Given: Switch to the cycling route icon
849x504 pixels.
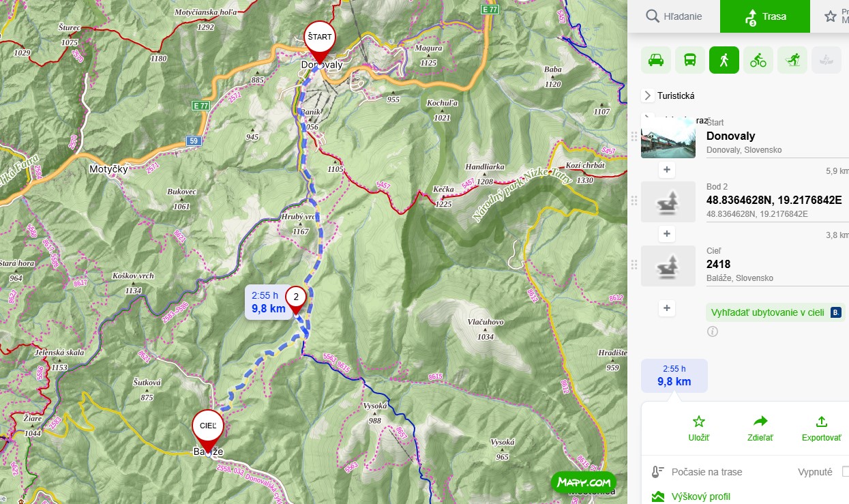Looking at the screenshot, I should pos(758,60).
